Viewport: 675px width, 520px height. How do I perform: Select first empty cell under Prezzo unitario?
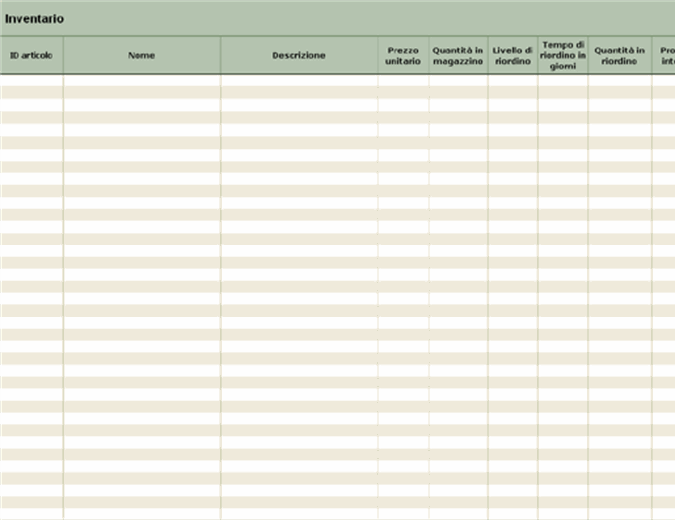click(403, 80)
